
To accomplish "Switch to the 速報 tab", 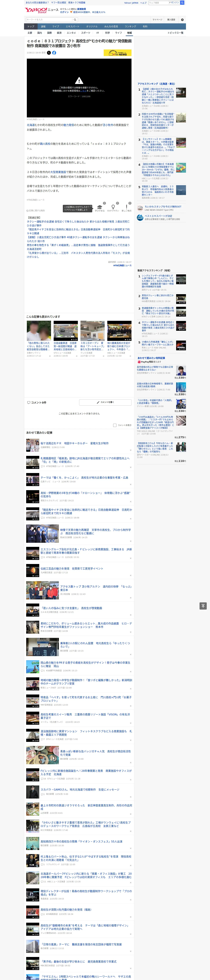I will [43, 27].
